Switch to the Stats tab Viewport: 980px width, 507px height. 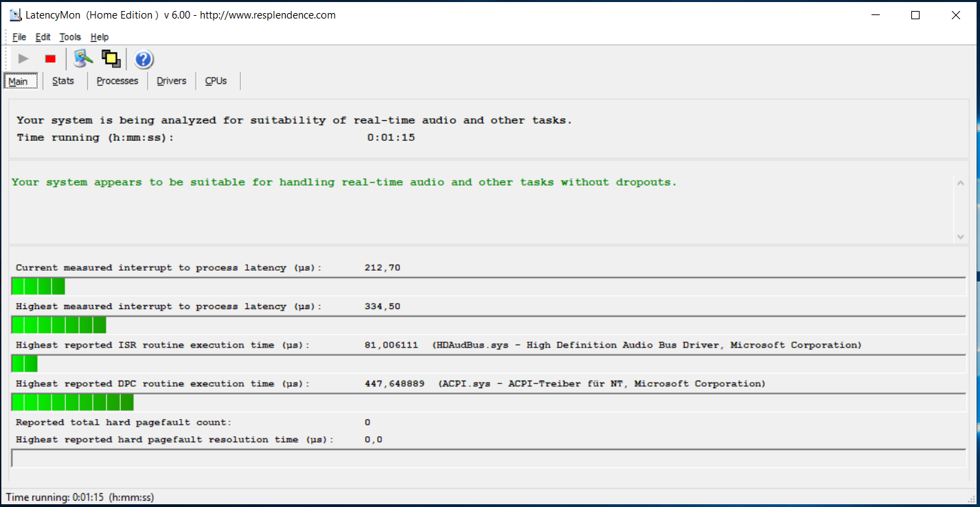(x=63, y=81)
